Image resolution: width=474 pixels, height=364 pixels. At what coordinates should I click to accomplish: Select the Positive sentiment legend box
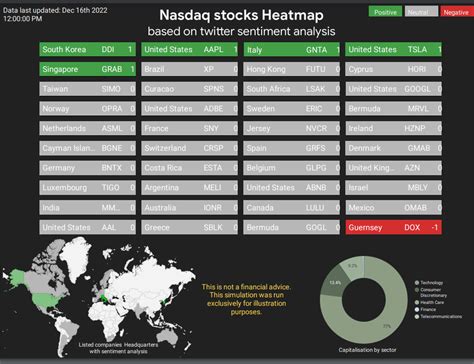coord(385,12)
